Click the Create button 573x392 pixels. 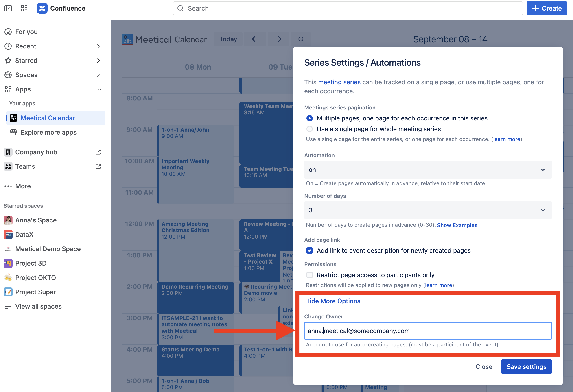(x=547, y=8)
